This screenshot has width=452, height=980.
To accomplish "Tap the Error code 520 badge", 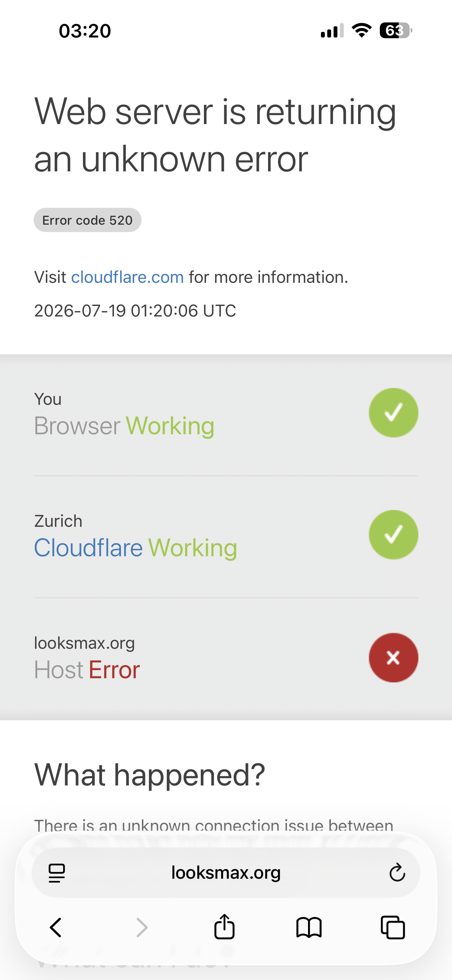I will [x=88, y=220].
